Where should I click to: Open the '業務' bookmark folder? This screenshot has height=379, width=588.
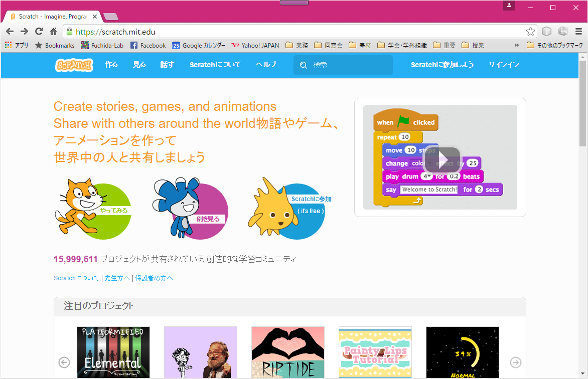tap(297, 45)
